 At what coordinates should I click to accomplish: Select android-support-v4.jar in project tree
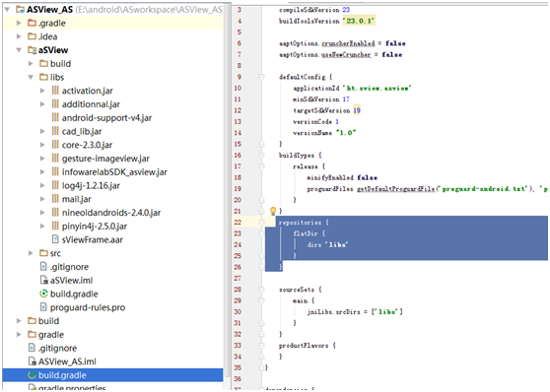106,118
